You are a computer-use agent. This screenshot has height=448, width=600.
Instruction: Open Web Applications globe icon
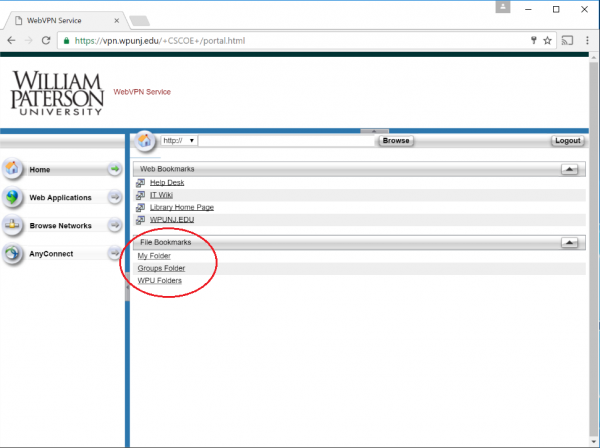coord(13,197)
